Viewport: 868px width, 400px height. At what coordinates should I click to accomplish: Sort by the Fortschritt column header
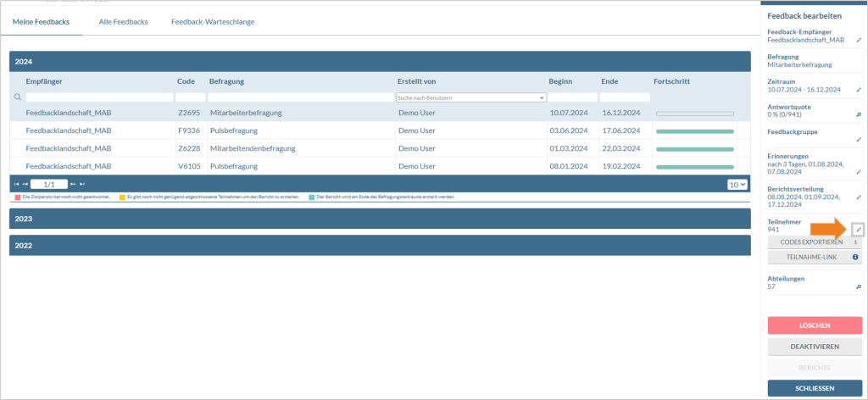pyautogui.click(x=671, y=82)
